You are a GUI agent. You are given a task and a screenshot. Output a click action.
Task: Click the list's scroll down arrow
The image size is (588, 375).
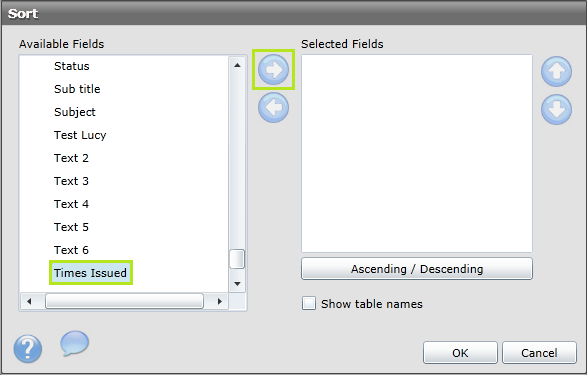click(237, 284)
